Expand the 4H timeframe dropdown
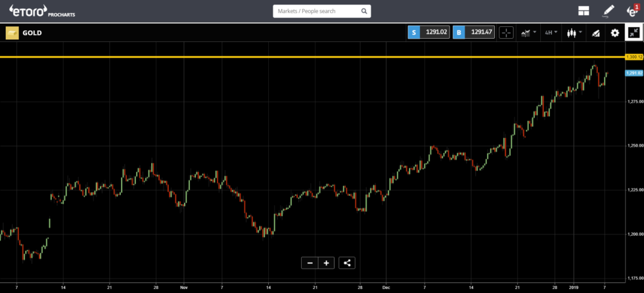The image size is (644, 293). [x=551, y=32]
